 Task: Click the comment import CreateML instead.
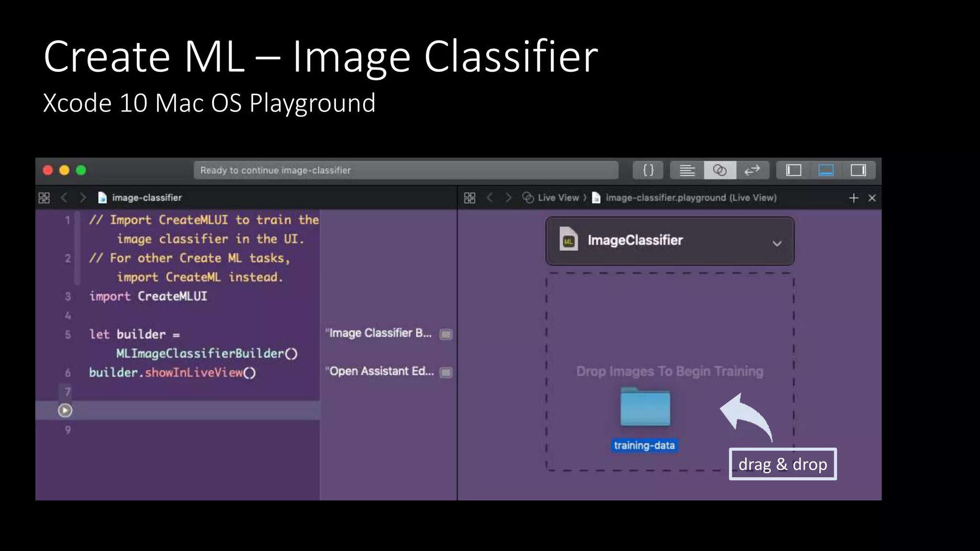(200, 277)
